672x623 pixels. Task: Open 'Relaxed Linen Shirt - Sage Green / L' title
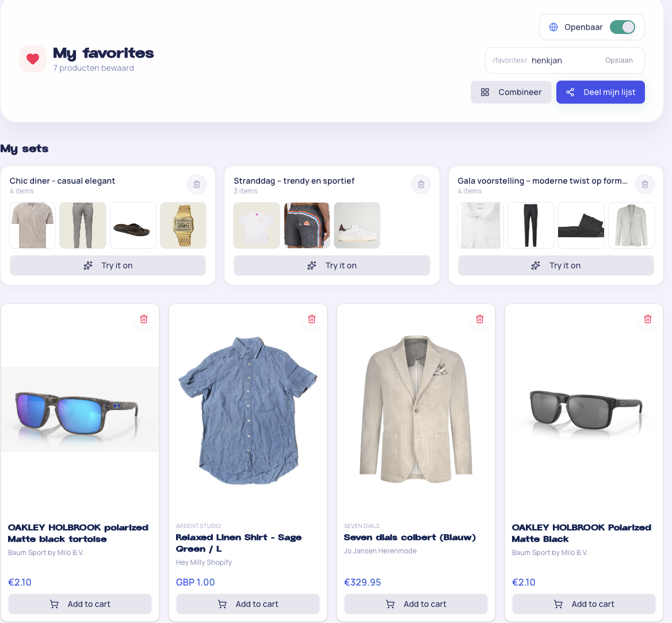[239, 543]
